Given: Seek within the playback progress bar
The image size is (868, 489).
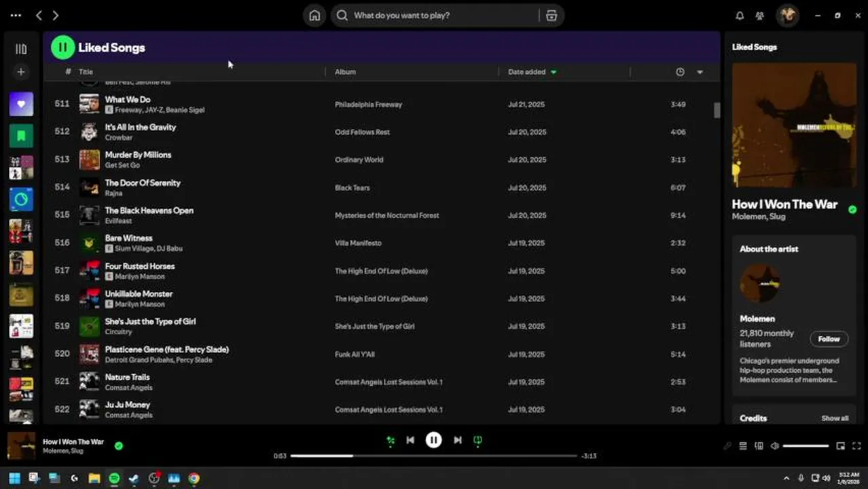Looking at the screenshot, I should (x=433, y=456).
